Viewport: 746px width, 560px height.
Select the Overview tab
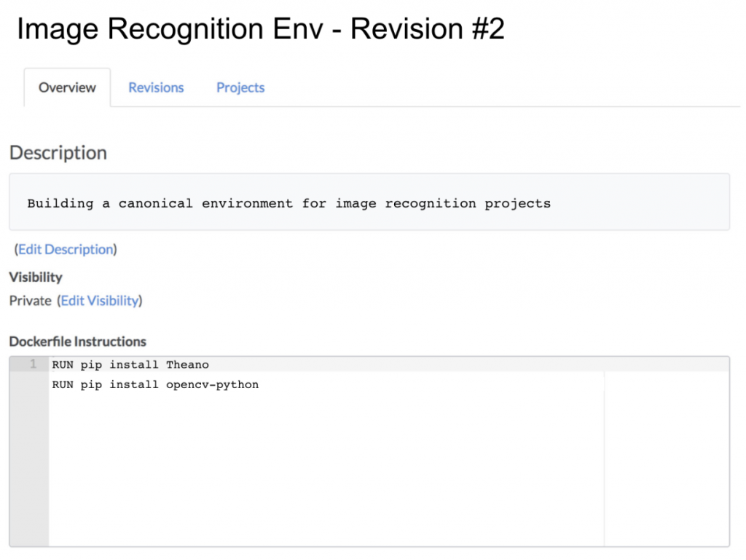(x=66, y=87)
